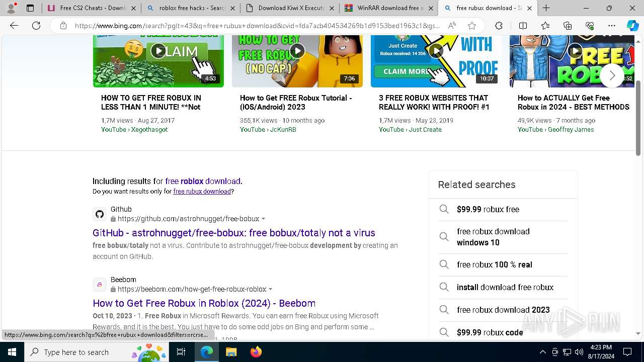Launch Firefox from the taskbar
644x362 pixels.
[x=256, y=352]
